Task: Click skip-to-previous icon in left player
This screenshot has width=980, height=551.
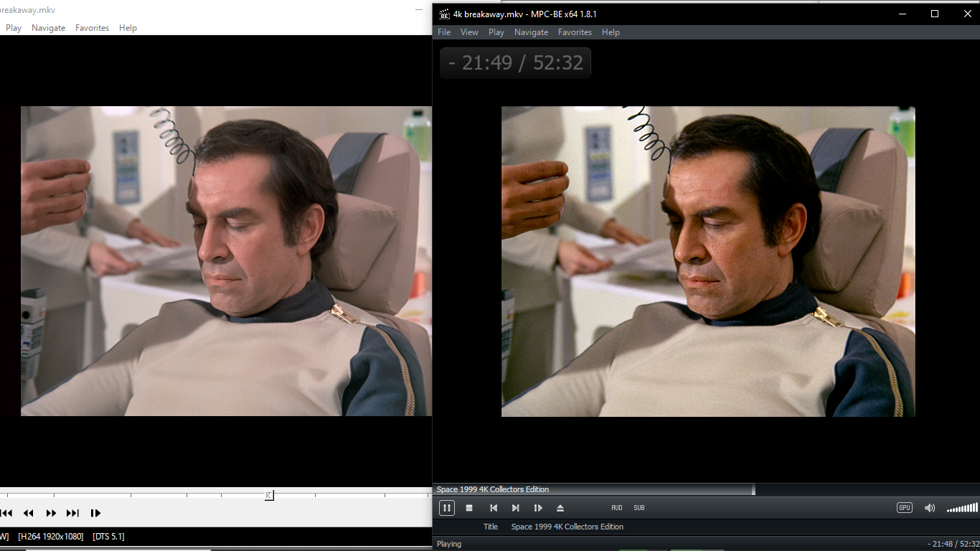Action: pyautogui.click(x=6, y=513)
